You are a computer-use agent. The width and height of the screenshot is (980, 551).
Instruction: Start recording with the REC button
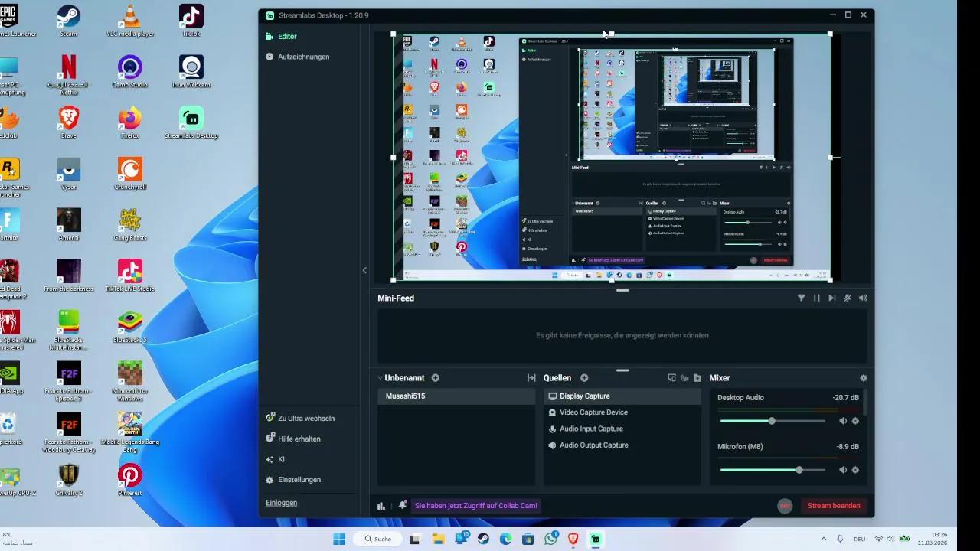[x=785, y=506]
